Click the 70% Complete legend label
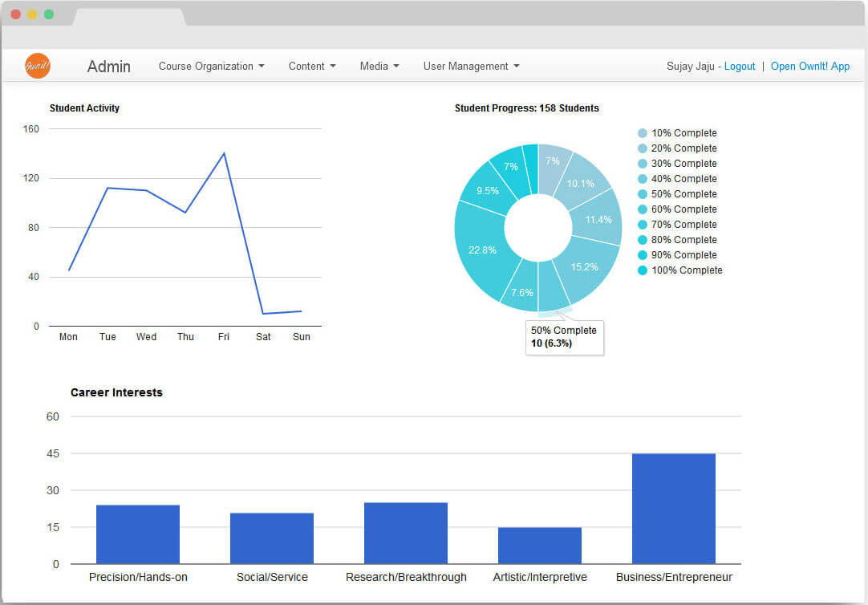Screen dimensions: 868x605 [683, 224]
